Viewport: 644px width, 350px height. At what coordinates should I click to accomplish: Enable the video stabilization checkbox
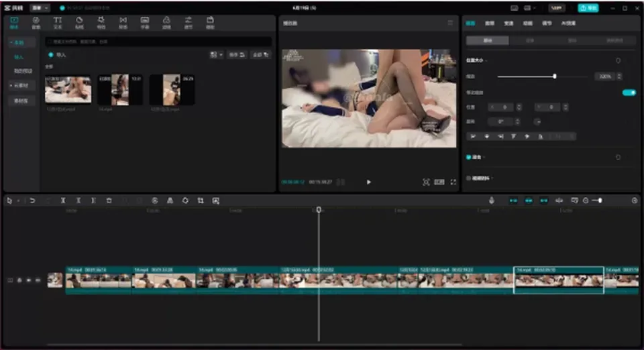pos(469,178)
